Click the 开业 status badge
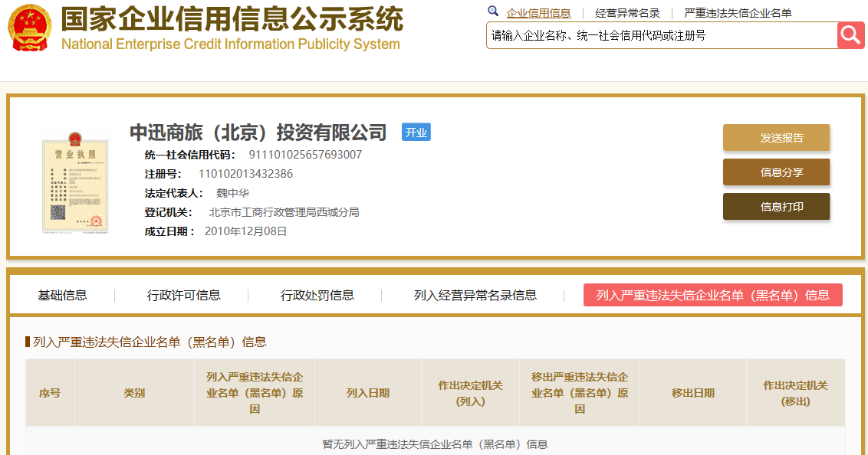868x455 pixels. coord(416,132)
